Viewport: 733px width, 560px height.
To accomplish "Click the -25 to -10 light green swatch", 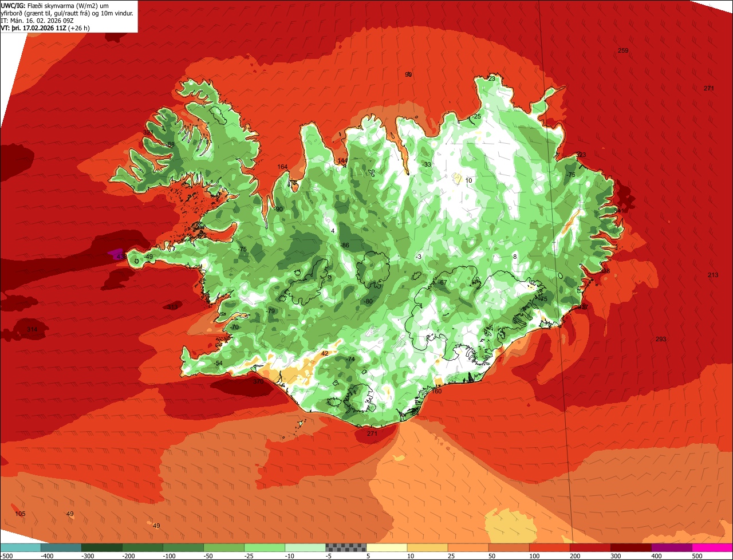I will tap(265, 547).
